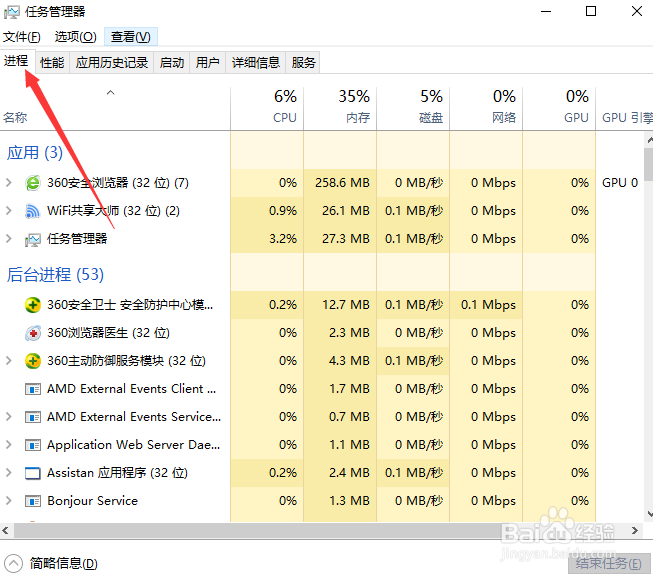The width and height of the screenshot is (653, 577).
Task: Switch to the 进程 tab
Action: [x=16, y=61]
